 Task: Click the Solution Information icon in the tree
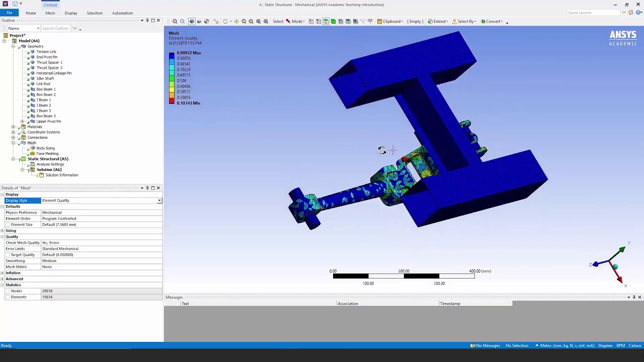click(x=42, y=175)
